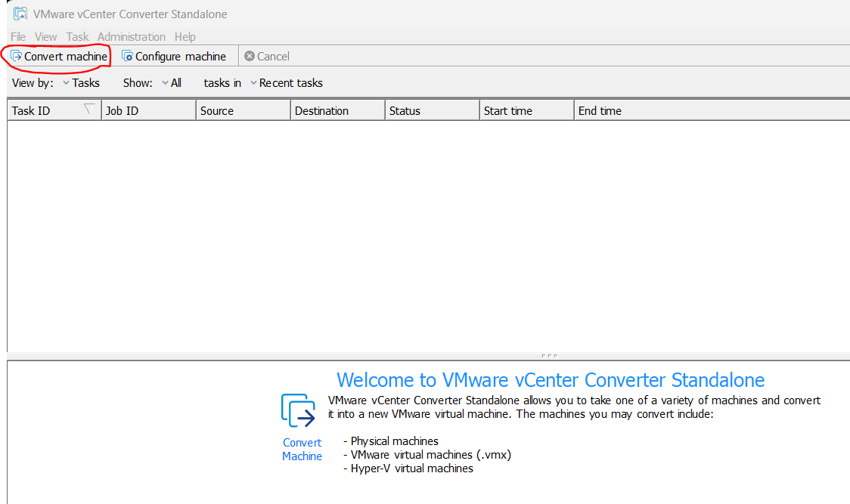Open the Help menu

pos(185,37)
